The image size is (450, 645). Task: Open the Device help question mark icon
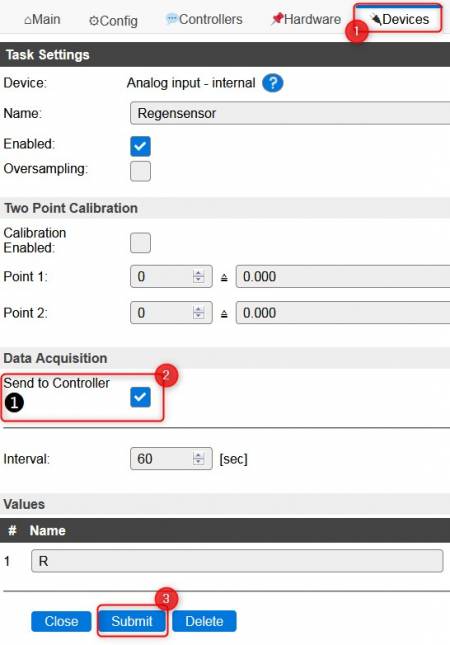pyautogui.click(x=272, y=83)
